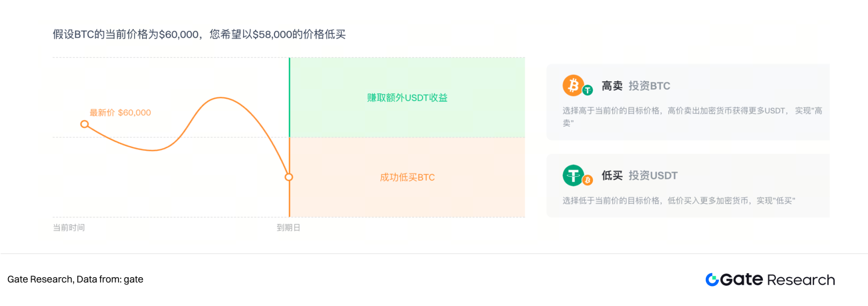Screen dimensions: 868x306
Task: Click the Gate logo symbol at bottom right
Action: click(712, 279)
